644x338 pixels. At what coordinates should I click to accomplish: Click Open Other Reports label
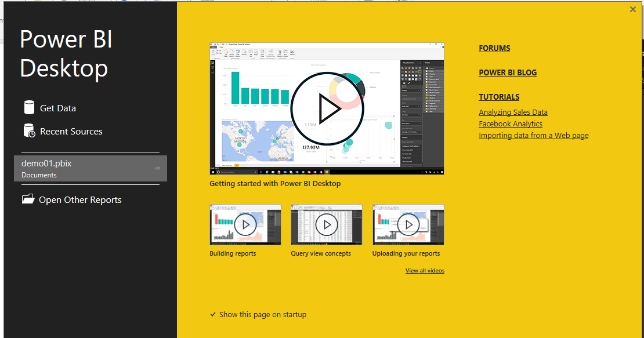tap(80, 200)
